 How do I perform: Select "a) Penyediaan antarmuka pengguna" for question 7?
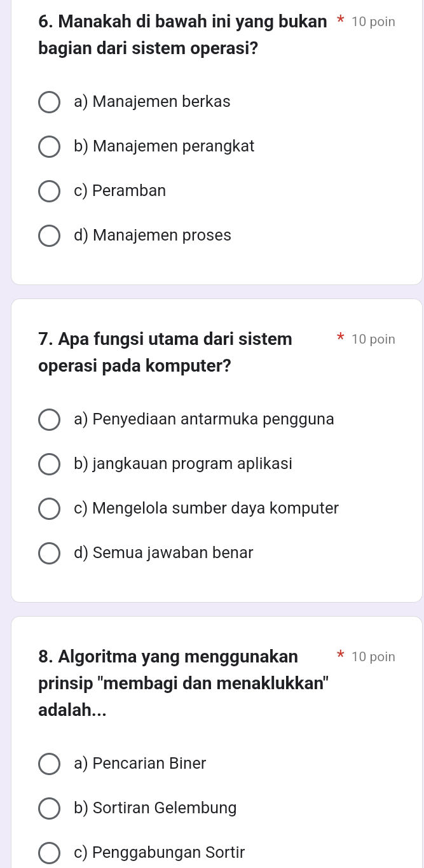(x=49, y=419)
